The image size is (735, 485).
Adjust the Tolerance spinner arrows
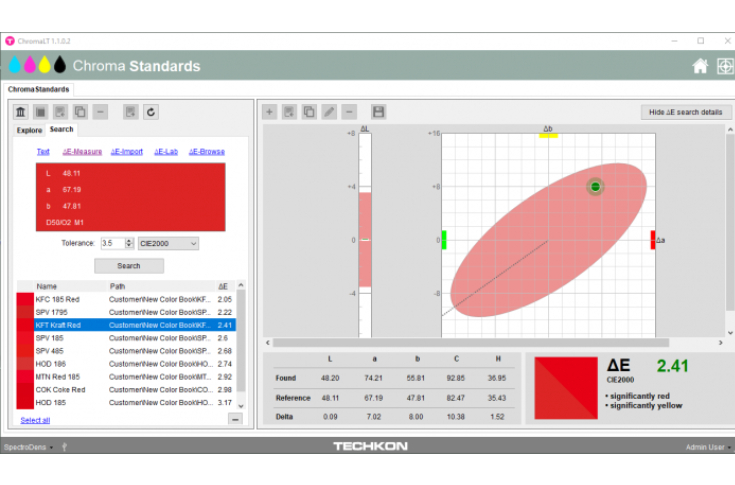pos(129,243)
